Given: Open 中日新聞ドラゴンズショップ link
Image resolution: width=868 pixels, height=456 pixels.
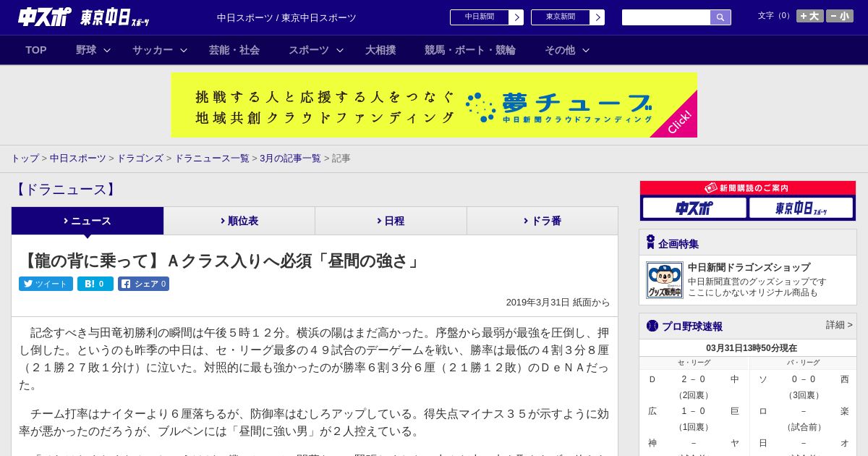Looking at the screenshot, I should pos(749,267).
